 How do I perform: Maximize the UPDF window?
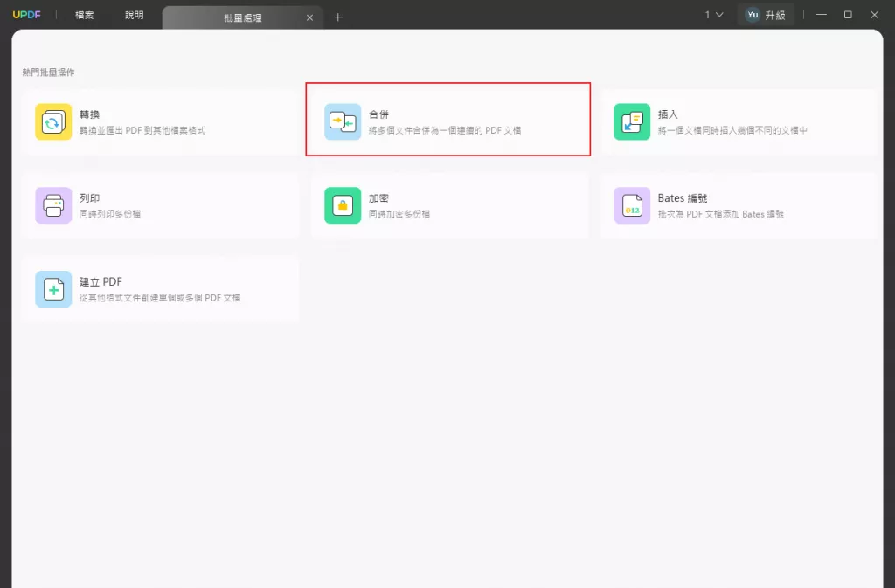click(848, 15)
